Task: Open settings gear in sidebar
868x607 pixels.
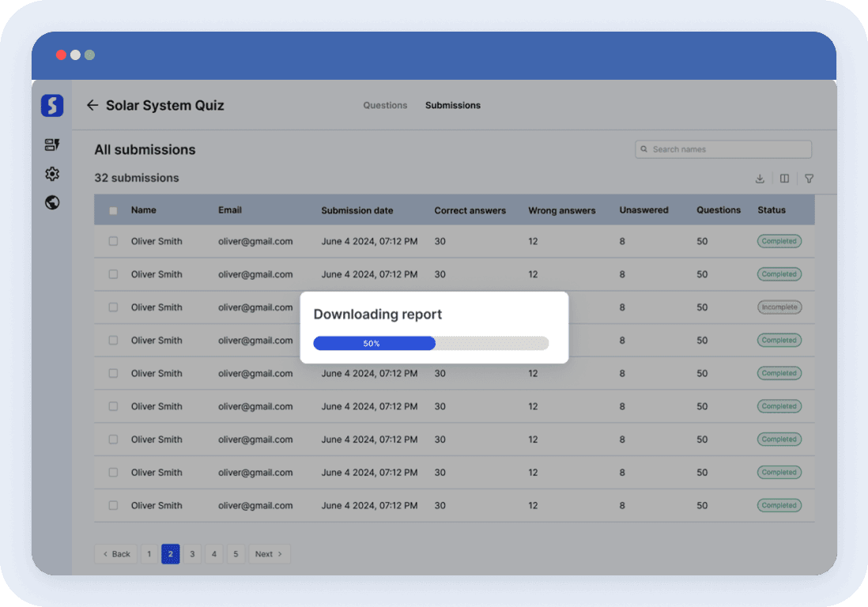Action: pos(52,174)
